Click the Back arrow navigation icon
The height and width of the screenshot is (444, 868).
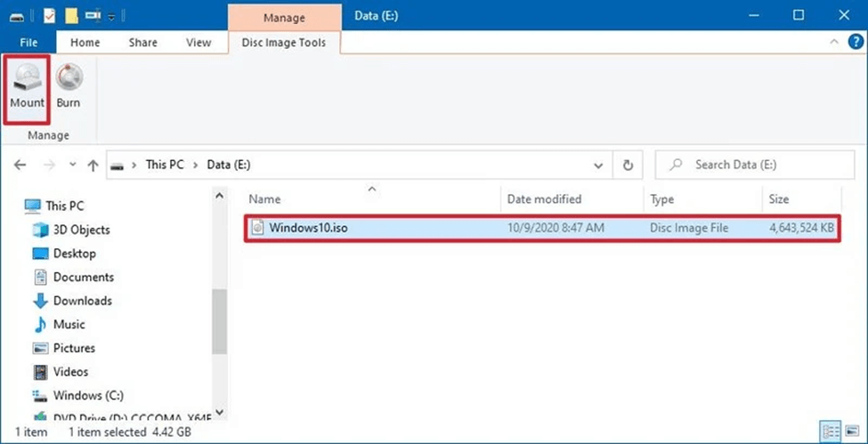(21, 165)
